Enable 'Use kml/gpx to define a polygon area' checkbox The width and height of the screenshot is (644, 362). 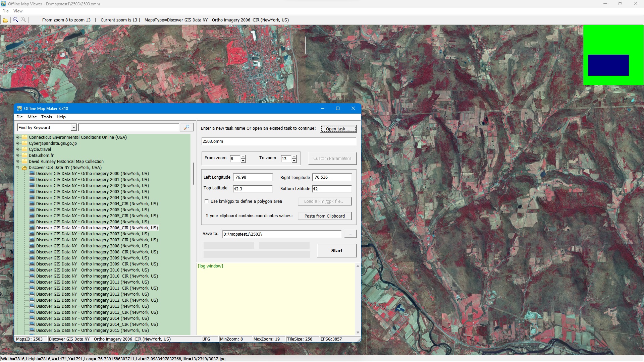pos(207,201)
